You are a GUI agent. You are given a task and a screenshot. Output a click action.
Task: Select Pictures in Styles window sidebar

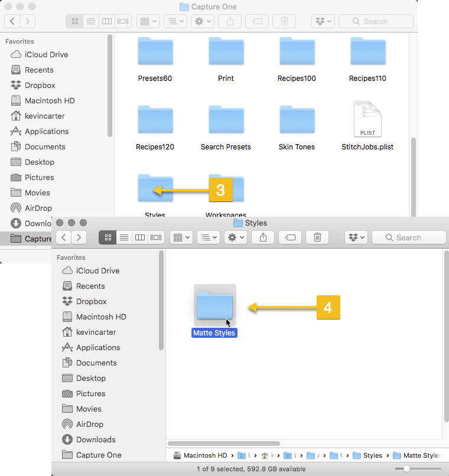tap(90, 393)
